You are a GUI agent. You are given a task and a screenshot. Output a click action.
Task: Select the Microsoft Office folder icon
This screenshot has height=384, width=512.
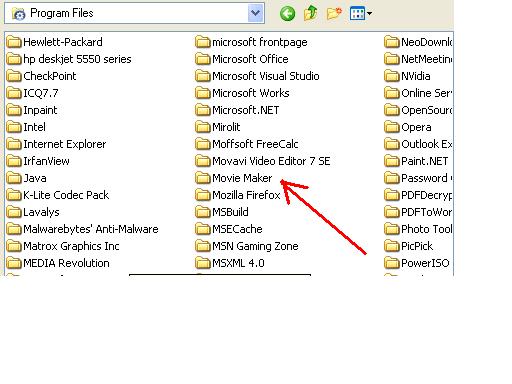click(x=203, y=59)
